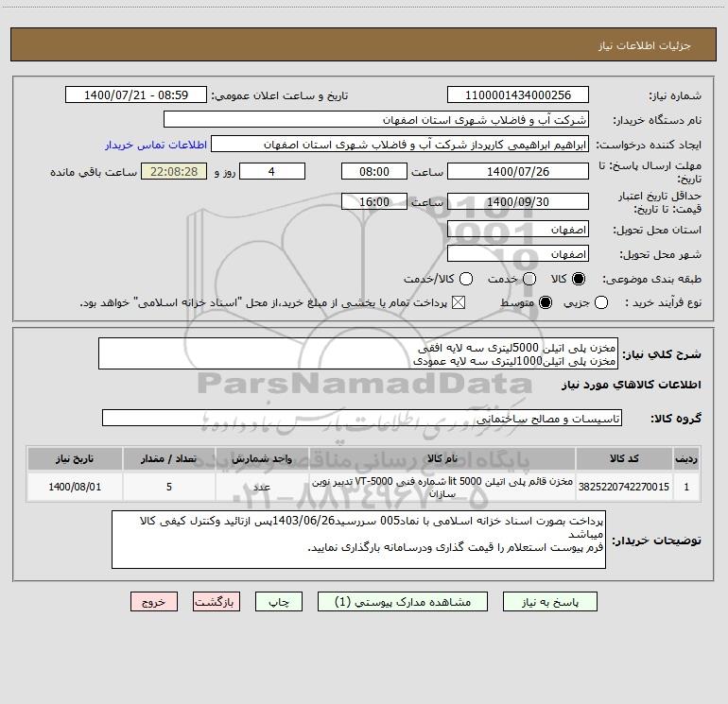
Task: Choose the متوسط purchase type radio
Action: 546,302
